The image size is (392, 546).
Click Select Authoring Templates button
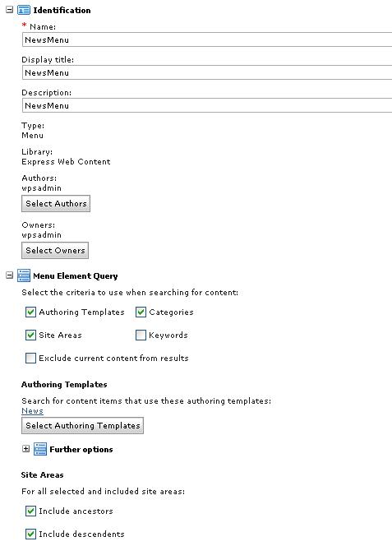click(x=82, y=425)
